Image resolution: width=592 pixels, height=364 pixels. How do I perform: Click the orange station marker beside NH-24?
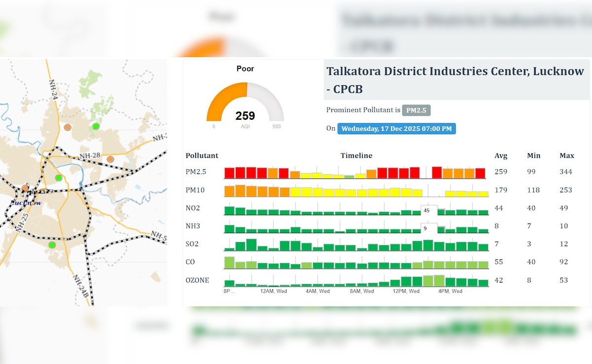(68, 127)
